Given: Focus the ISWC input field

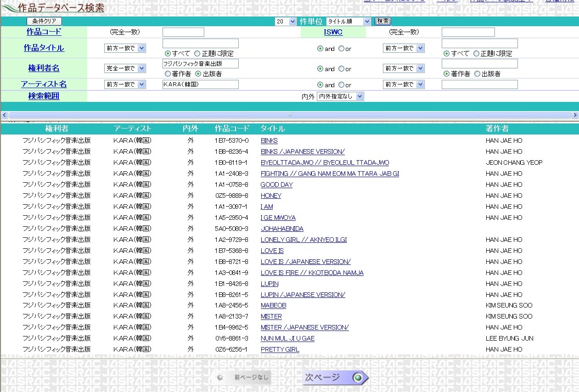Looking at the screenshot, I should 468,32.
